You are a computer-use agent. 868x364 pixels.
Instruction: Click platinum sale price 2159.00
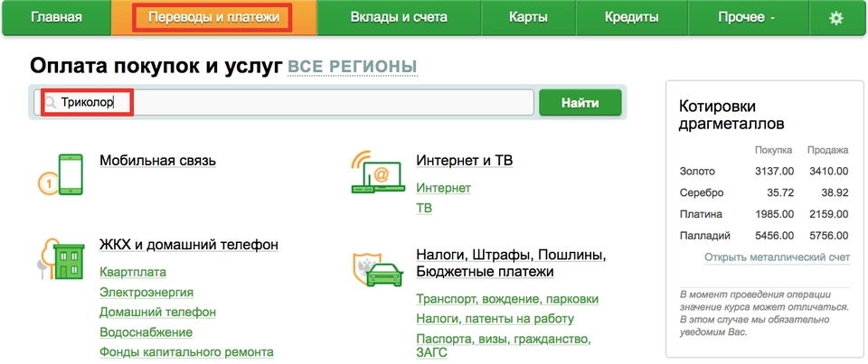point(829,214)
